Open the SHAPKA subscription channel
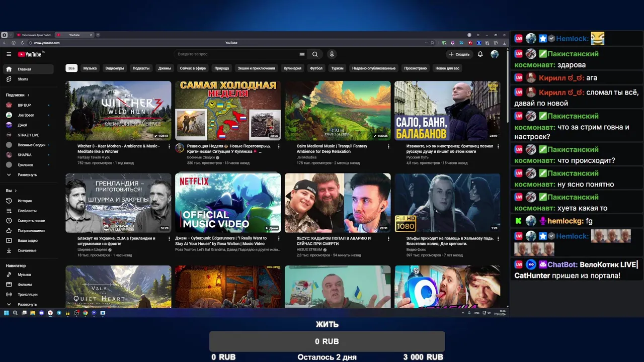 [29, 155]
